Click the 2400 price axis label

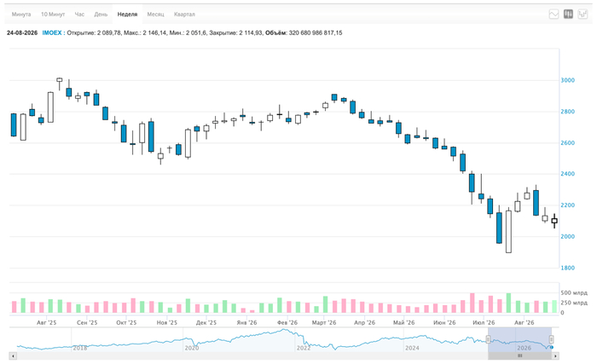(x=568, y=174)
